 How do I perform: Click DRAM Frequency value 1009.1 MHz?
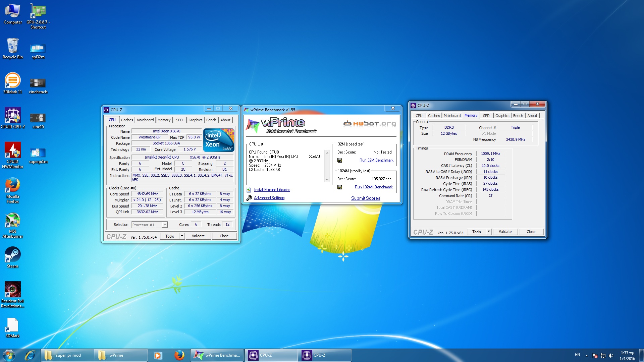(490, 154)
